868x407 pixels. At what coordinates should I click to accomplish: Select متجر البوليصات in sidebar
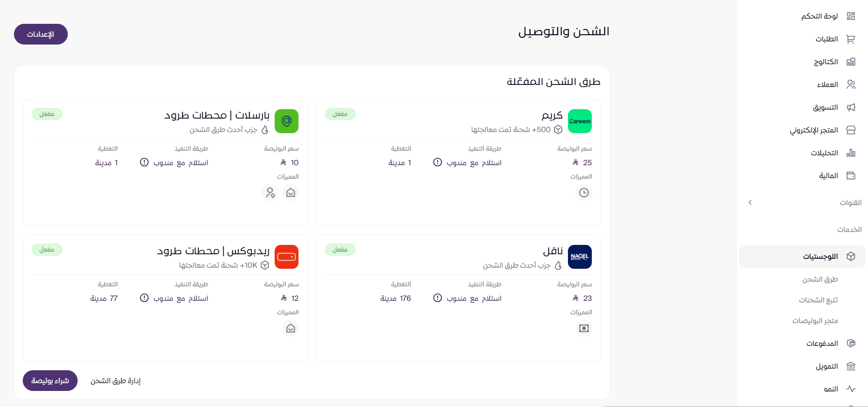[815, 321]
